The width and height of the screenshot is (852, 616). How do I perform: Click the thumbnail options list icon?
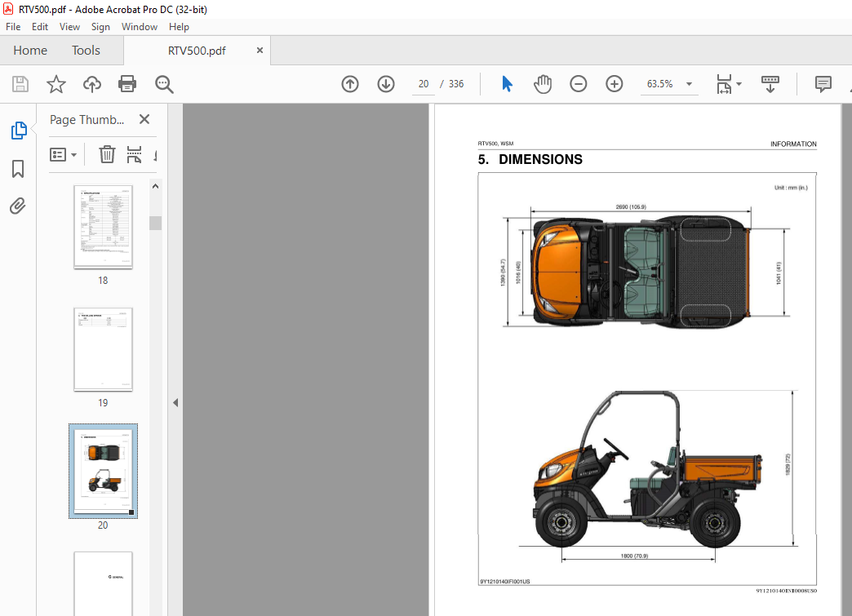(58, 155)
